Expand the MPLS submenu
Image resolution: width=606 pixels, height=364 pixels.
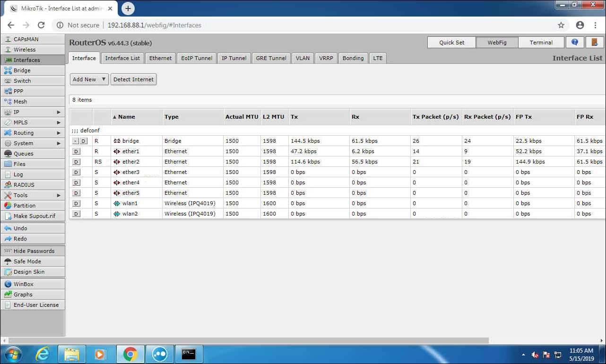33,122
